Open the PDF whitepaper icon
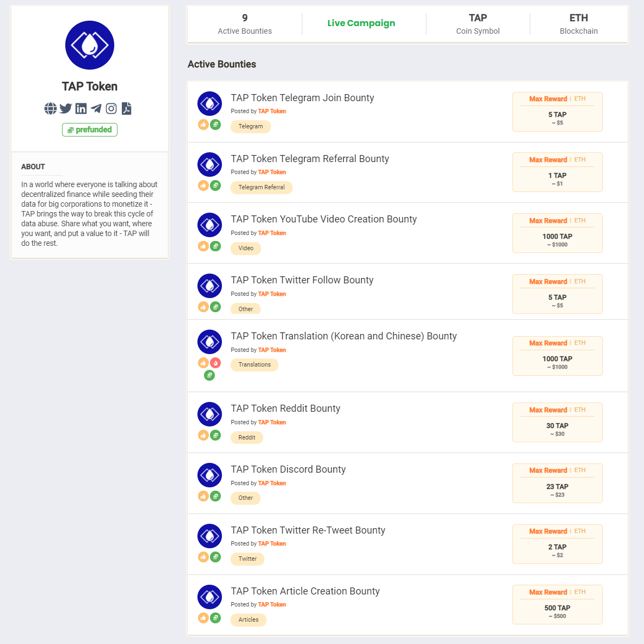 point(127,108)
